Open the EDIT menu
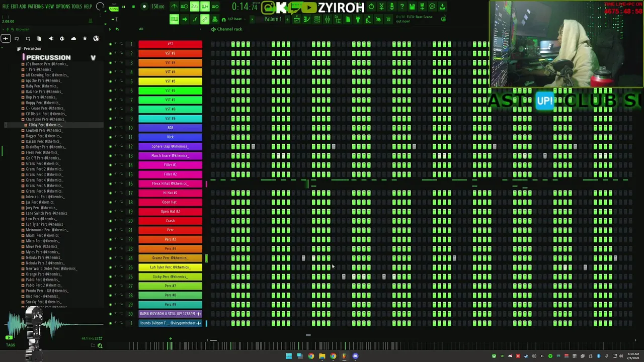 [x=15, y=7]
